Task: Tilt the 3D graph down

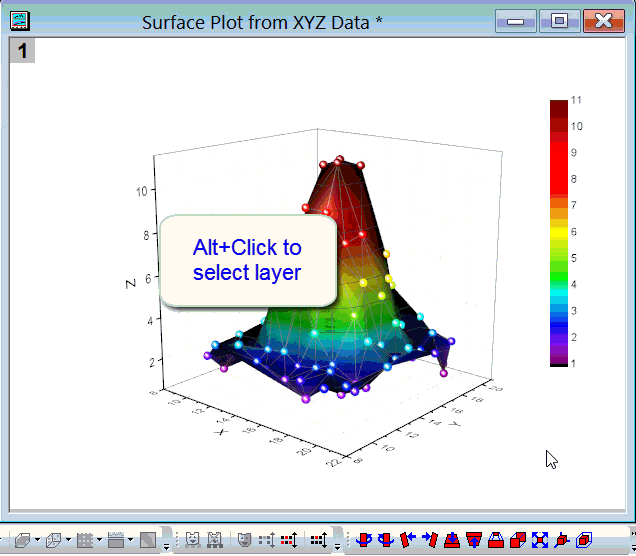Action: pyautogui.click(x=451, y=540)
